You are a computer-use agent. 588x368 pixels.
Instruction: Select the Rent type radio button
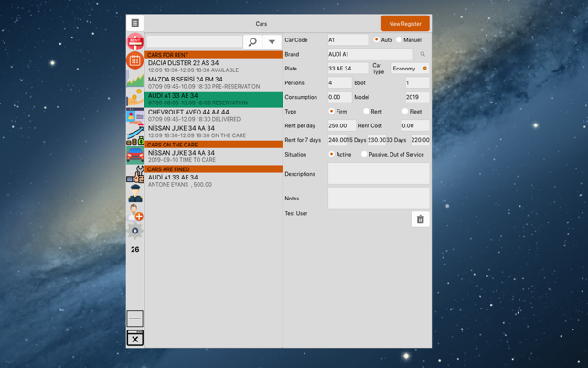coord(366,111)
